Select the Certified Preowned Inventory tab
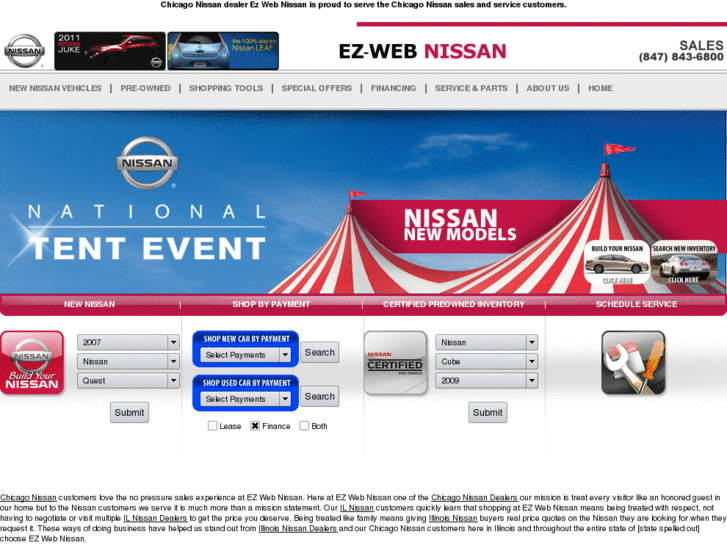 pos(453,304)
